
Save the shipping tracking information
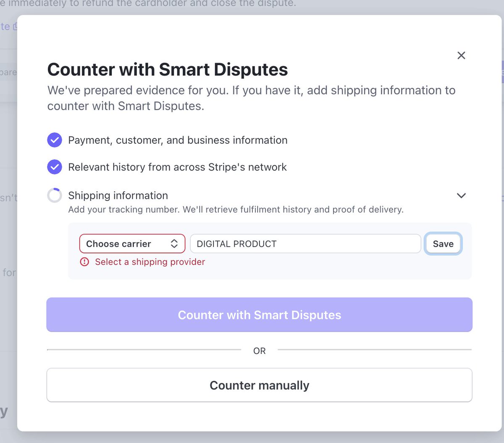pyautogui.click(x=443, y=244)
